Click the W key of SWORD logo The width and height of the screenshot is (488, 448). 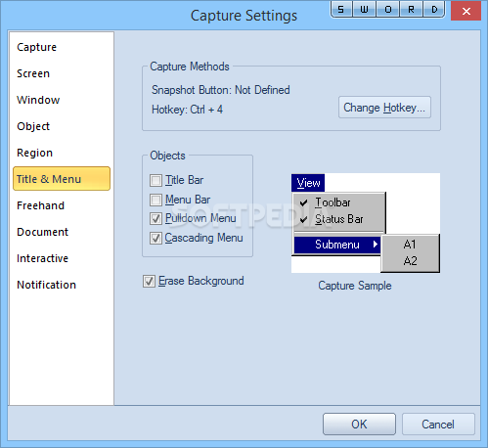pos(364,9)
